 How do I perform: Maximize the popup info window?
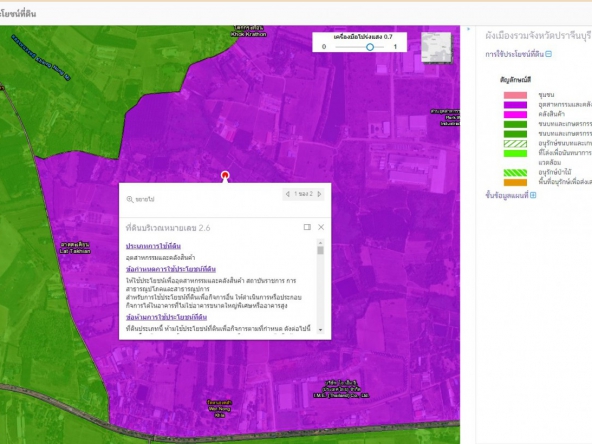coord(307,227)
